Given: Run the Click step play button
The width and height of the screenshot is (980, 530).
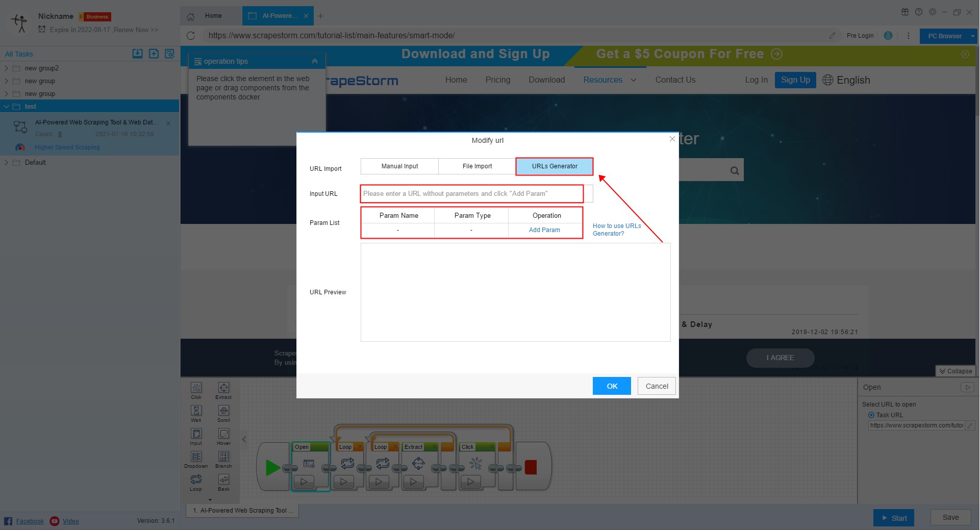Looking at the screenshot, I should pos(471,481).
